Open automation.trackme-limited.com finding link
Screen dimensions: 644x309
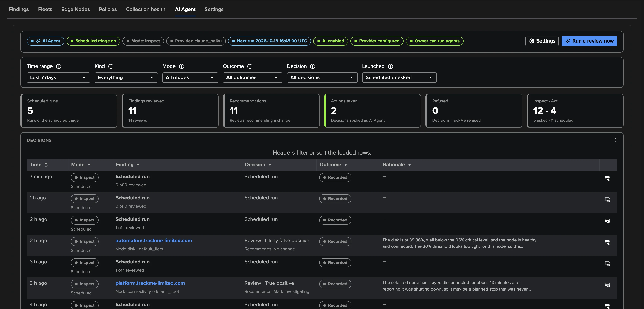coord(154,241)
